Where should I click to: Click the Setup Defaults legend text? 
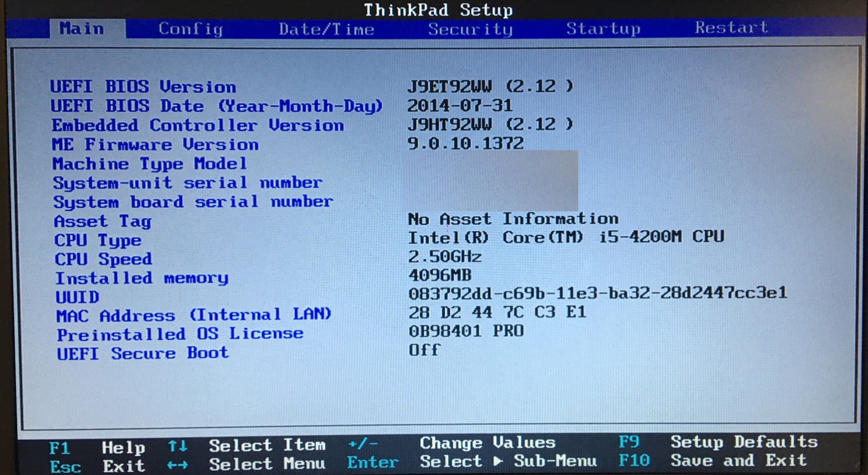(x=744, y=441)
